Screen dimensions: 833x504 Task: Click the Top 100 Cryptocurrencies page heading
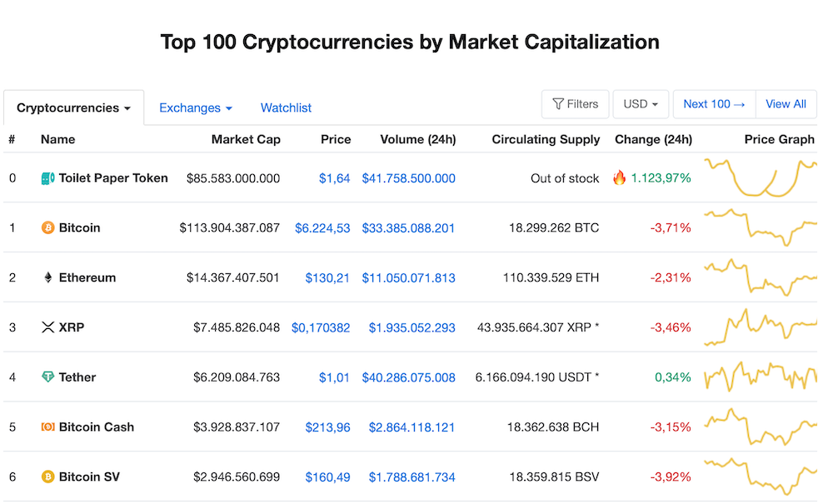coord(410,42)
